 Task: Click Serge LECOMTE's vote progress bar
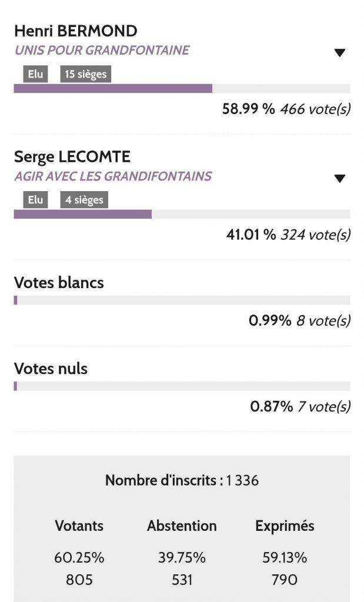click(x=182, y=215)
